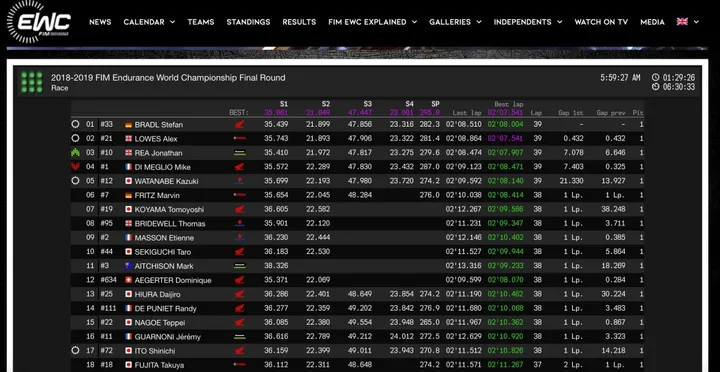Click the S1 column header
Screen dimensions: 720x372
pyautogui.click(x=284, y=104)
